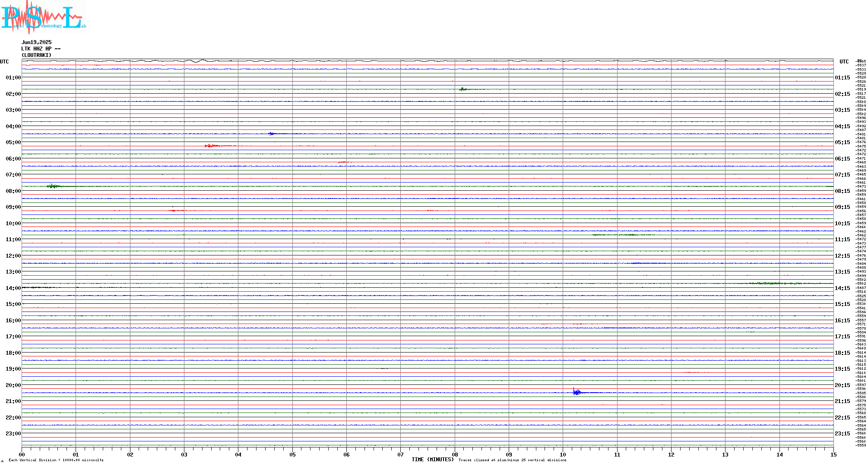Click the PSL Seismology Lab logo
This screenshot has height=466, width=868.
43,16
